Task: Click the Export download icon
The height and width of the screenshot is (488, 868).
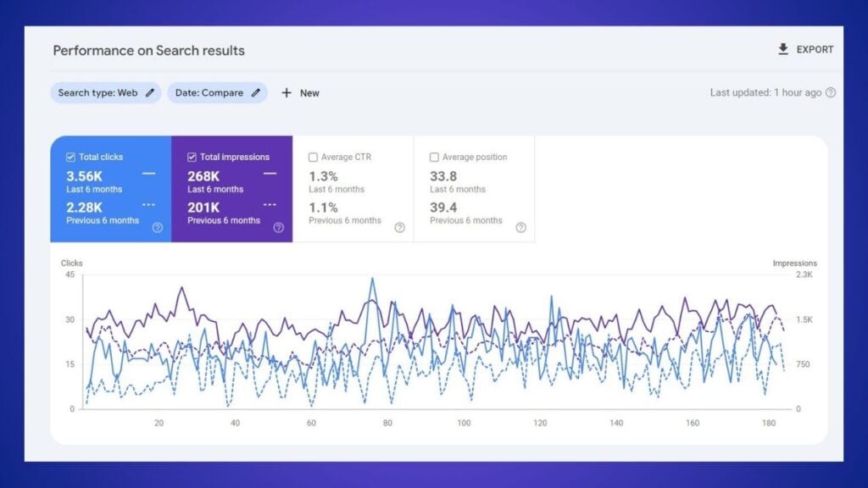Action: point(782,49)
